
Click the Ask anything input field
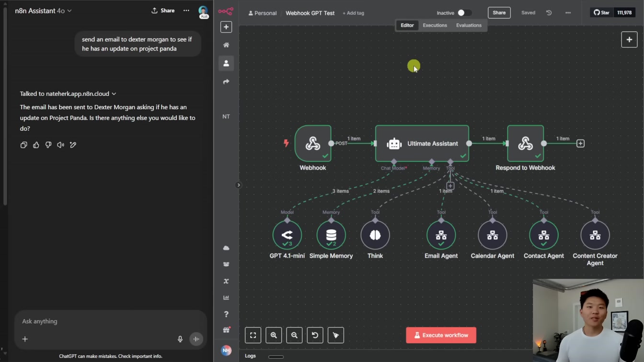pos(110,321)
